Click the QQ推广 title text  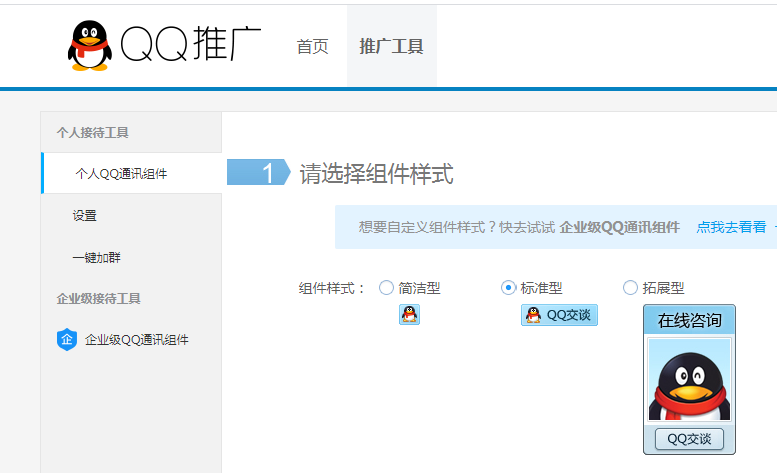click(x=191, y=45)
